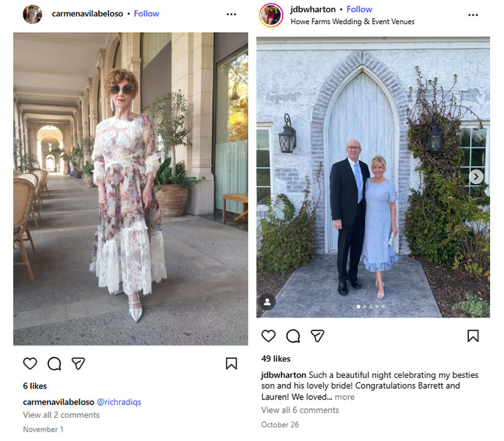View all 6 comments on jdbwharton's post
Screen dimensions: 504x441
(300, 409)
